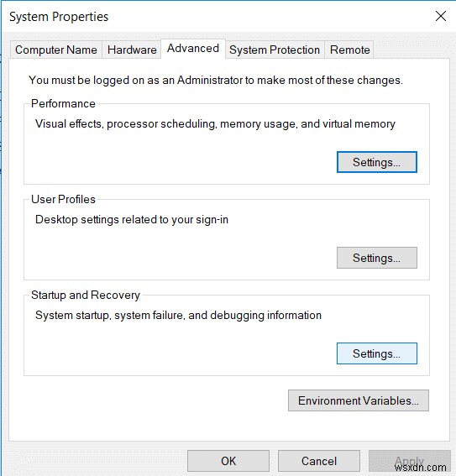The image size is (456, 476).
Task: Click the Administrator notice text
Action: tap(216, 80)
